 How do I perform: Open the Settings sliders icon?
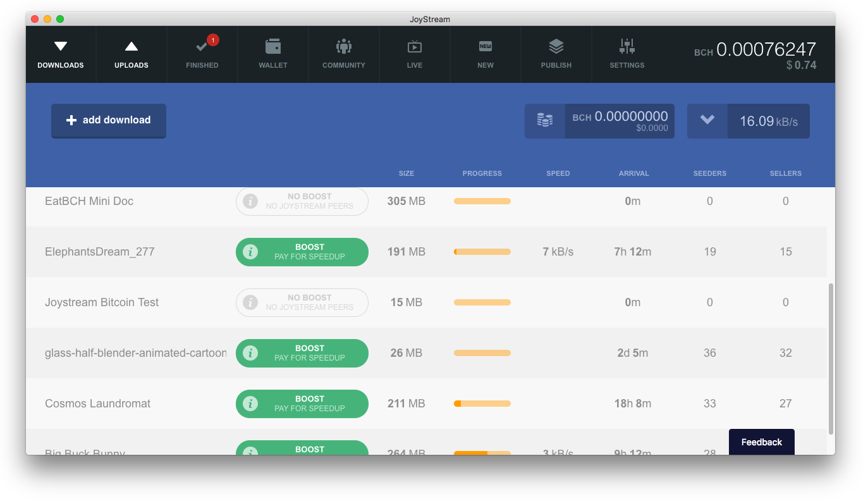point(627,46)
